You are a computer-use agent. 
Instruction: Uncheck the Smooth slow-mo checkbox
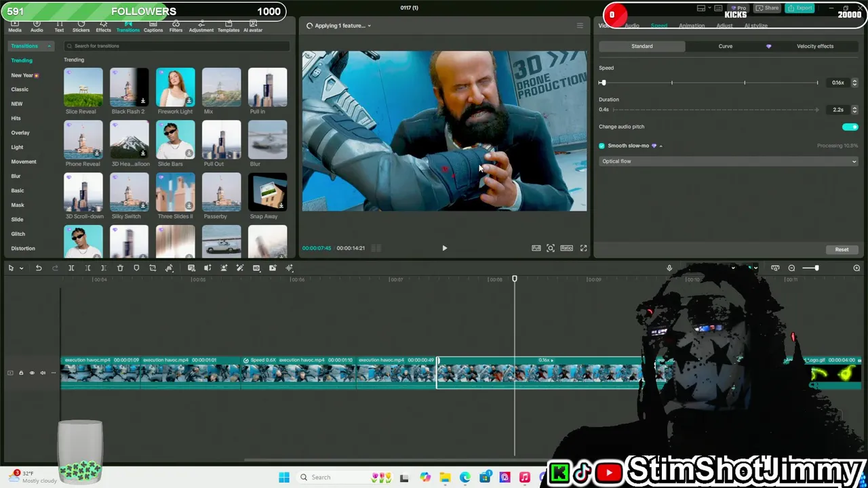tap(601, 146)
